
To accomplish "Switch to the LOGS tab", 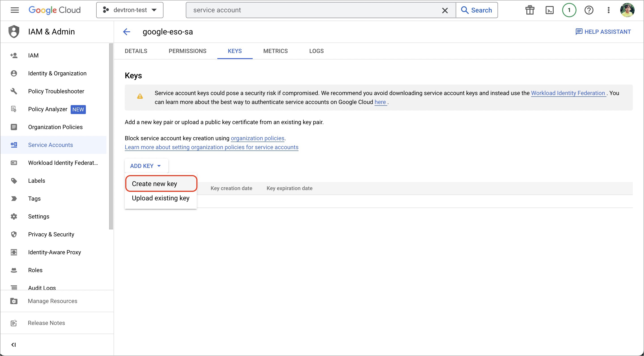I will (x=316, y=51).
